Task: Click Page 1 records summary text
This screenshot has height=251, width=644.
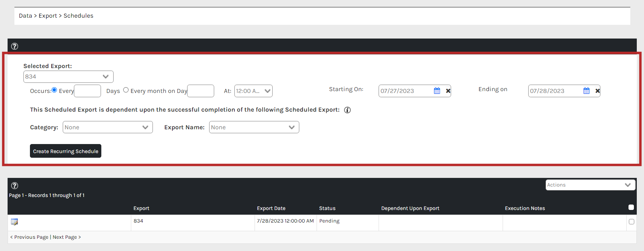Action: tap(47, 195)
